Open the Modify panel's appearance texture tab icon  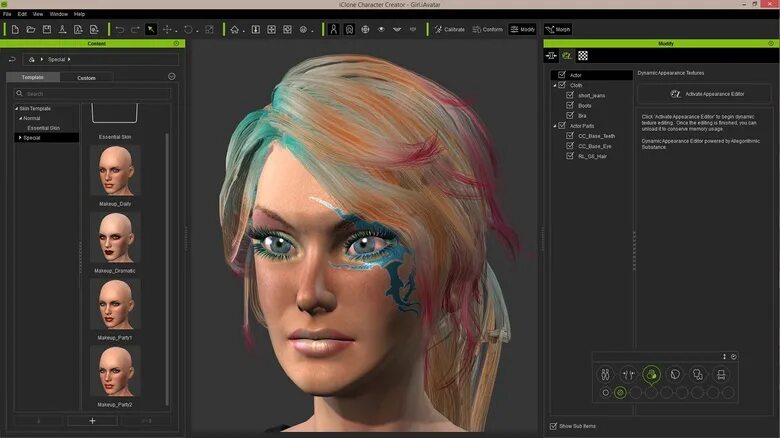[567, 56]
